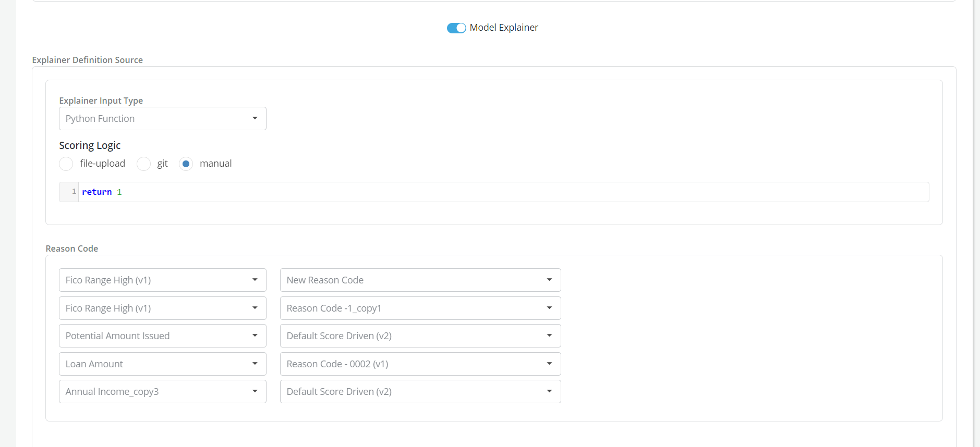Expand the Reason Code -1_copy1 dropdown
The height and width of the screenshot is (447, 980).
coord(420,308)
